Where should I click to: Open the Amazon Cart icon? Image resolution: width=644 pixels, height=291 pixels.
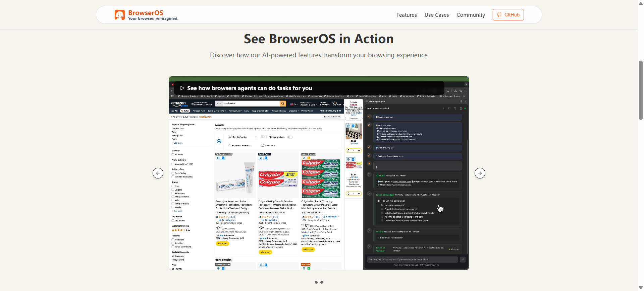coord(336,104)
